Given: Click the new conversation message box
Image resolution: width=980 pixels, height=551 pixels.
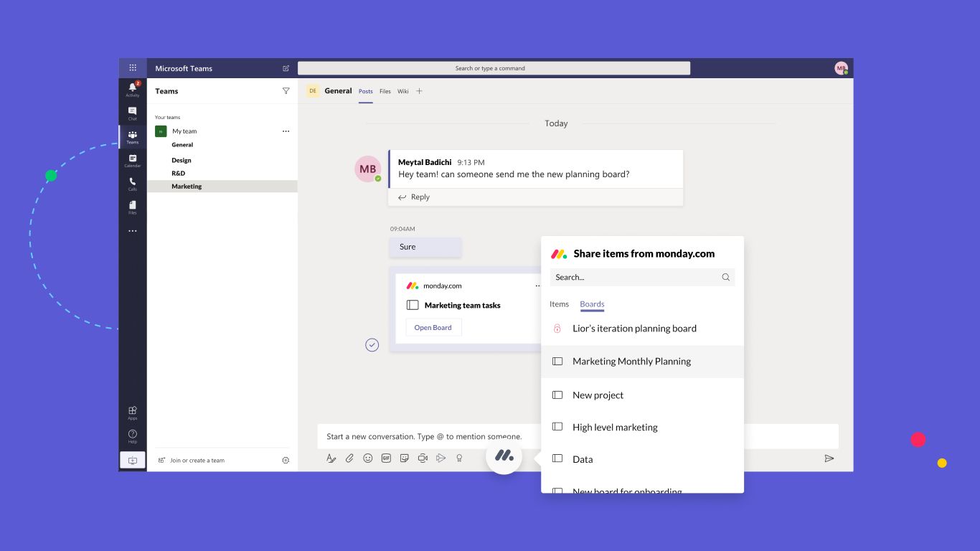Looking at the screenshot, I should 578,436.
